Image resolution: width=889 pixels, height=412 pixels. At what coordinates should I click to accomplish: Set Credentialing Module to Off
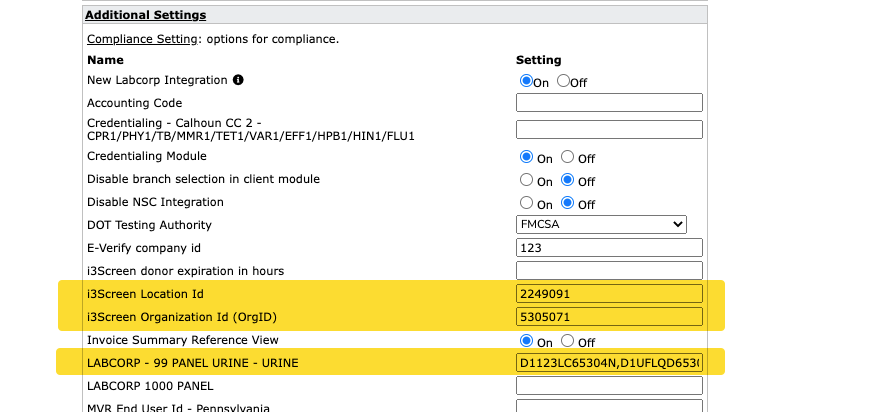pyautogui.click(x=567, y=156)
